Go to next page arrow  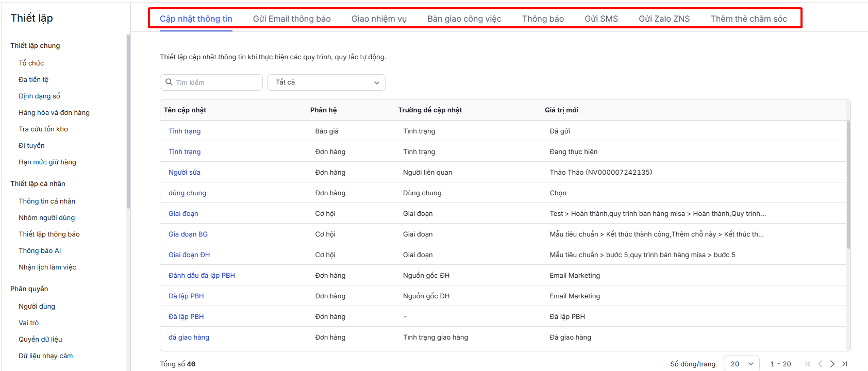pos(832,364)
